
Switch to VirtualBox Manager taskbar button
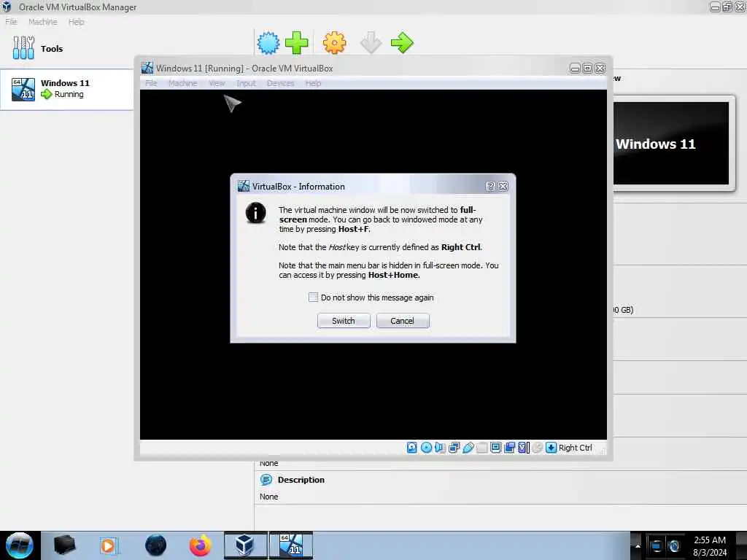coord(245,545)
